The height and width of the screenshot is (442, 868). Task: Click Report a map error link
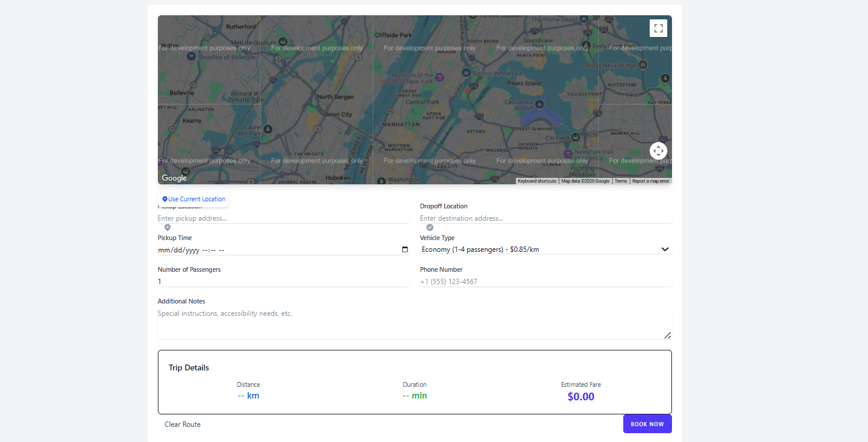point(650,181)
